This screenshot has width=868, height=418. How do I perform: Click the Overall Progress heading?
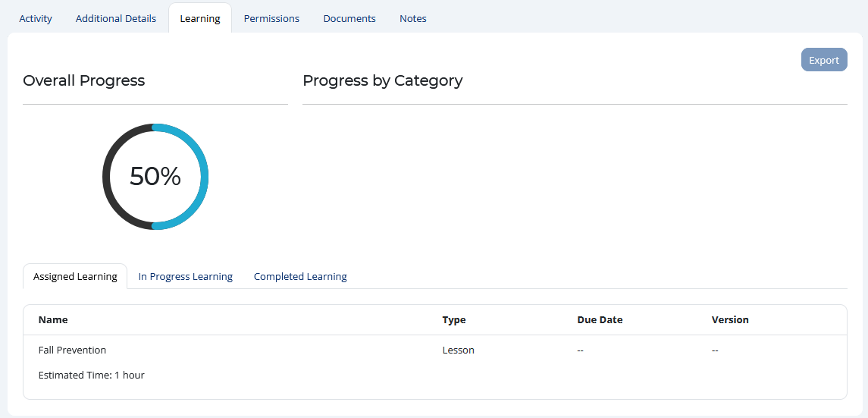coord(83,81)
